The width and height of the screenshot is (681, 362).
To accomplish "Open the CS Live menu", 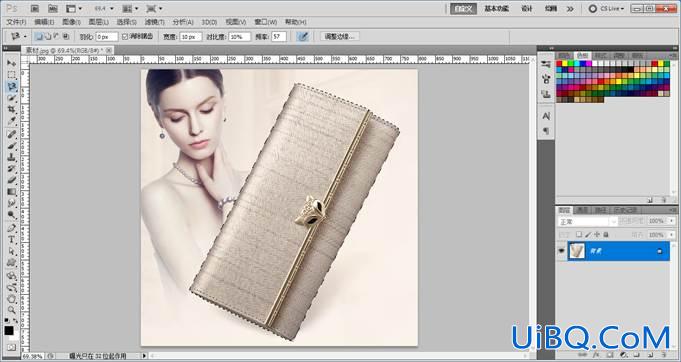I will coord(606,9).
